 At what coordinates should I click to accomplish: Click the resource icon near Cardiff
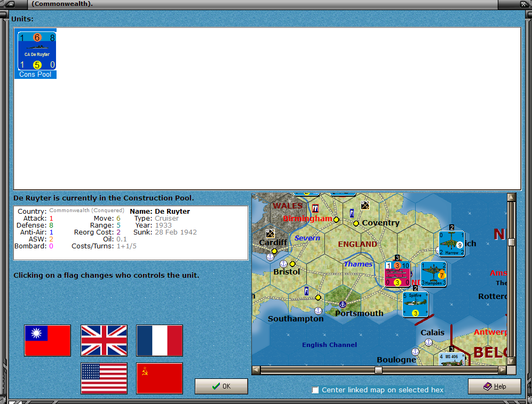271,233
